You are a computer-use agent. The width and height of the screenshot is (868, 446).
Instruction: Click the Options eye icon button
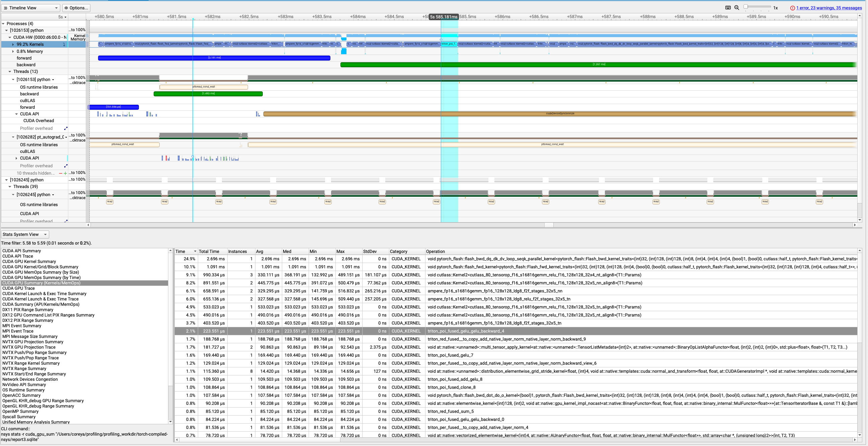[x=76, y=8]
